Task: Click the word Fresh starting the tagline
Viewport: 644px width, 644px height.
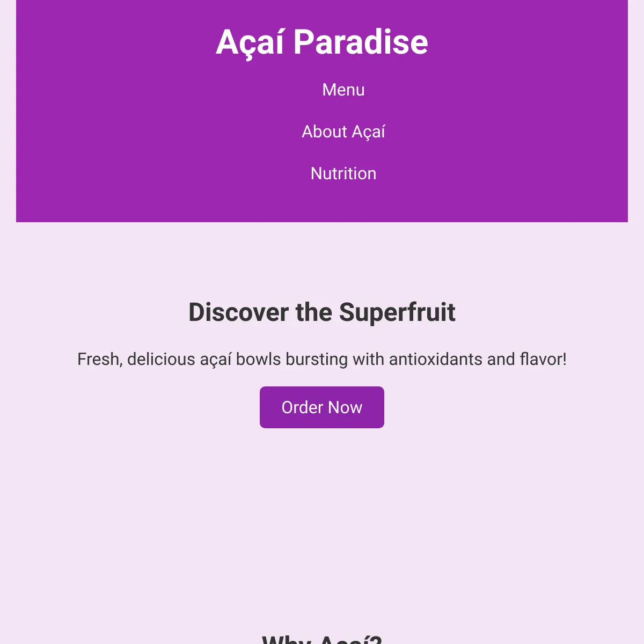Action: pyautogui.click(x=100, y=359)
